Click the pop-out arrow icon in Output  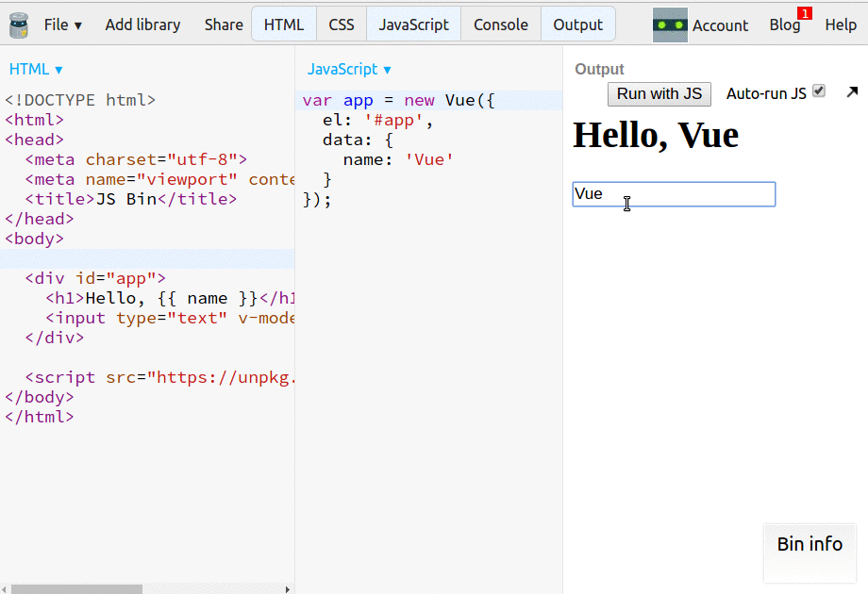pyautogui.click(x=852, y=92)
